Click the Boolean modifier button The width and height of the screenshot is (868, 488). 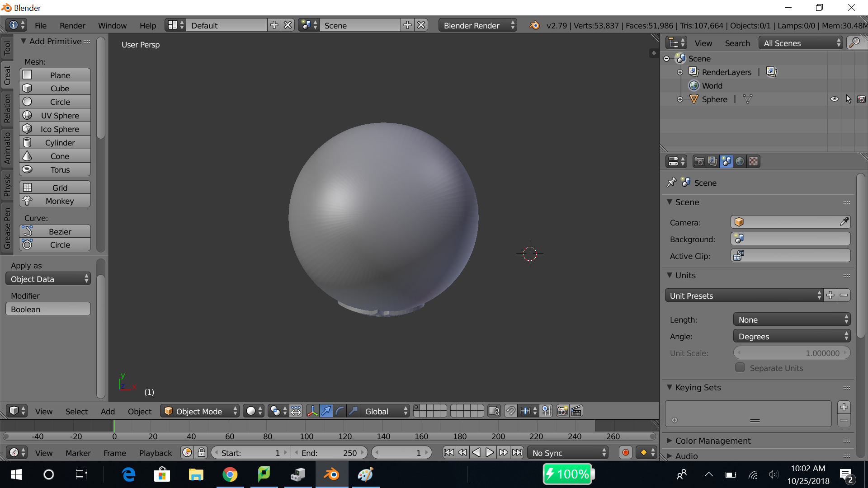click(48, 309)
